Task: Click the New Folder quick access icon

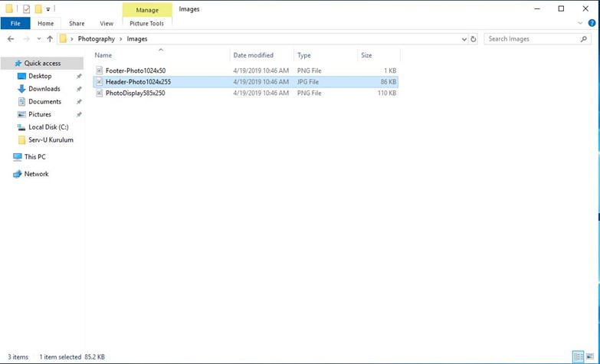Action: coord(38,8)
